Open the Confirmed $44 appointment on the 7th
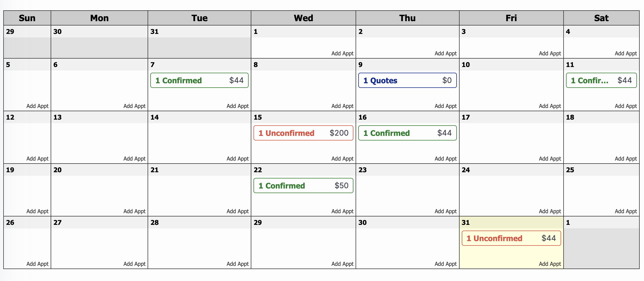 199,80
